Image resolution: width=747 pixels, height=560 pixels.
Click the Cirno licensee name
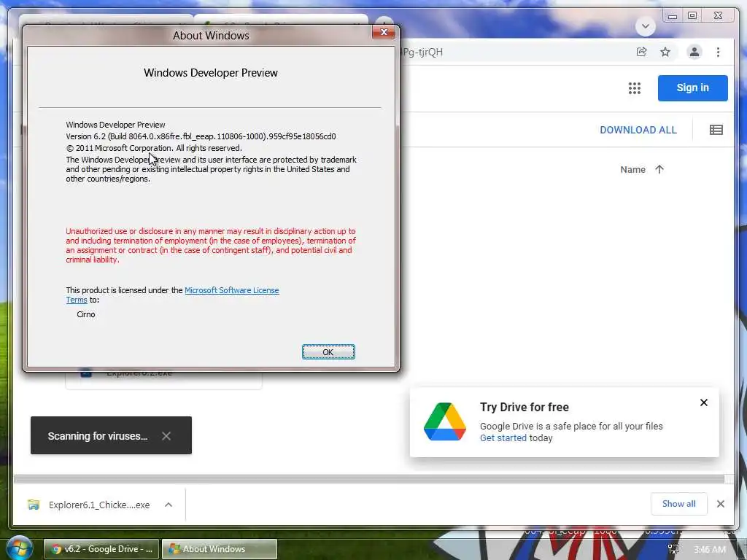(86, 314)
